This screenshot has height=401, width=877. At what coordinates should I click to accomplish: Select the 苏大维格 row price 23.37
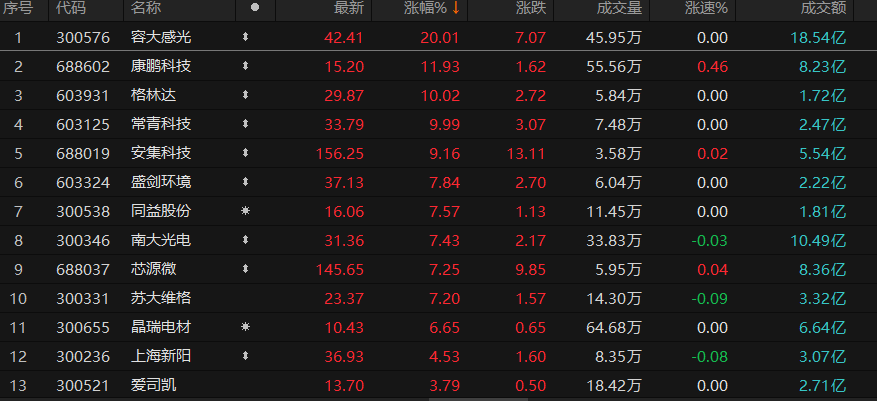coord(343,299)
